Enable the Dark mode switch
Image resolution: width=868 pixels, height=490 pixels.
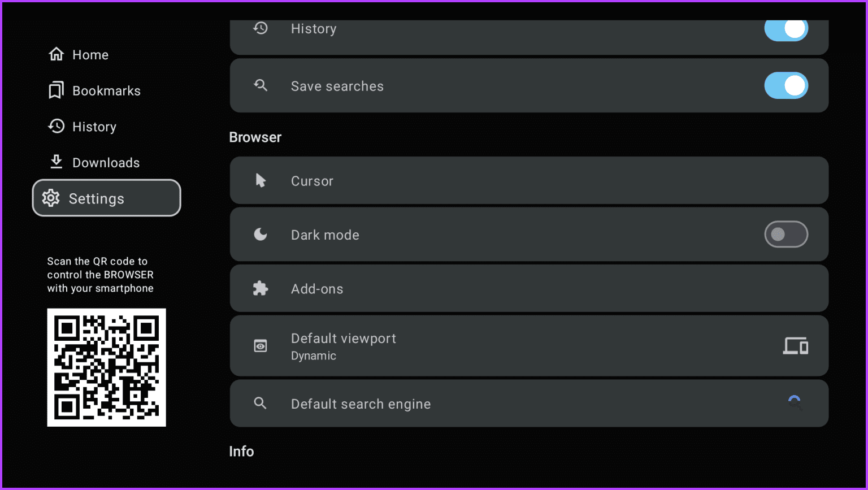click(785, 235)
